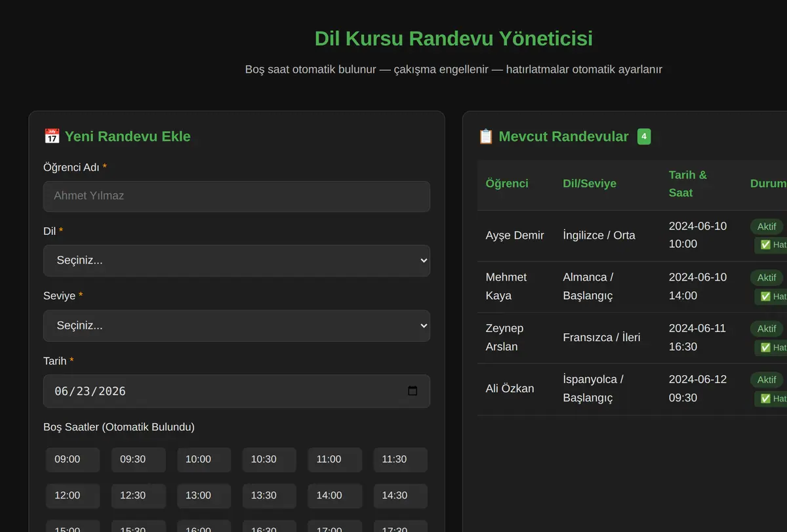Pick the 11:00 time slot button

[x=335, y=459]
